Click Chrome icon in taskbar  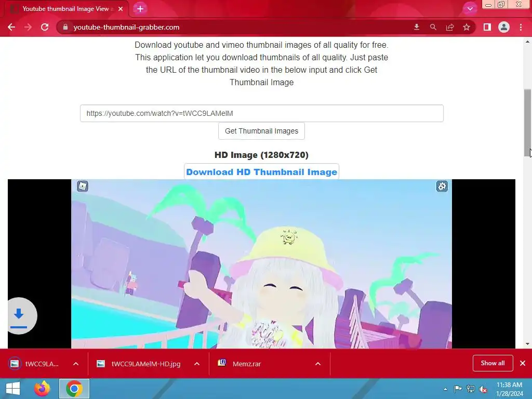click(74, 389)
